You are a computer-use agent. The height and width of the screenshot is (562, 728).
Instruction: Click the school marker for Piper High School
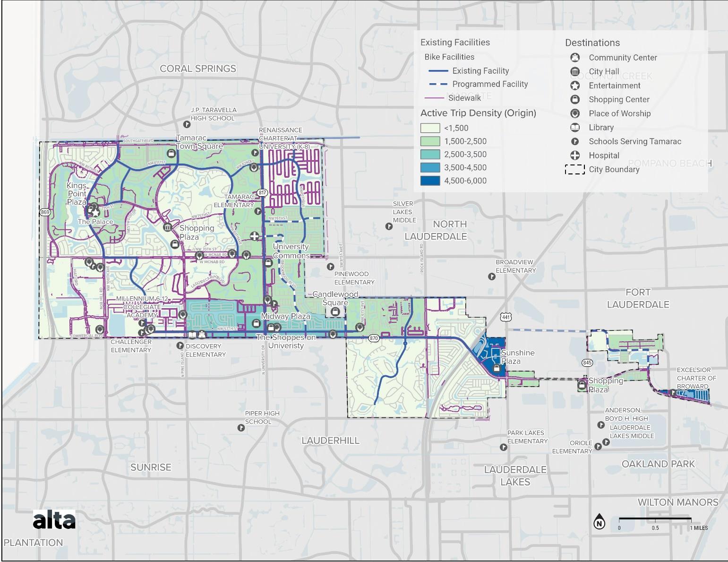point(241,428)
